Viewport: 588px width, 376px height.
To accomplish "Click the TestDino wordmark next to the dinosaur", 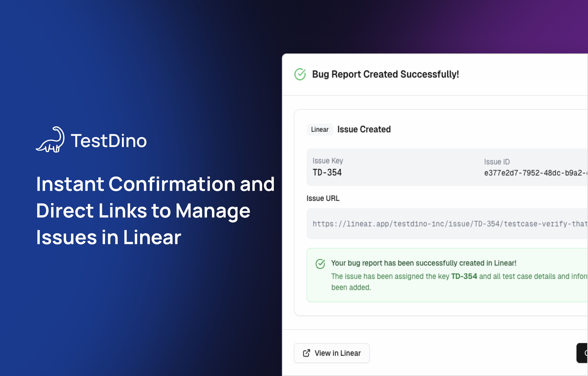I will [109, 140].
